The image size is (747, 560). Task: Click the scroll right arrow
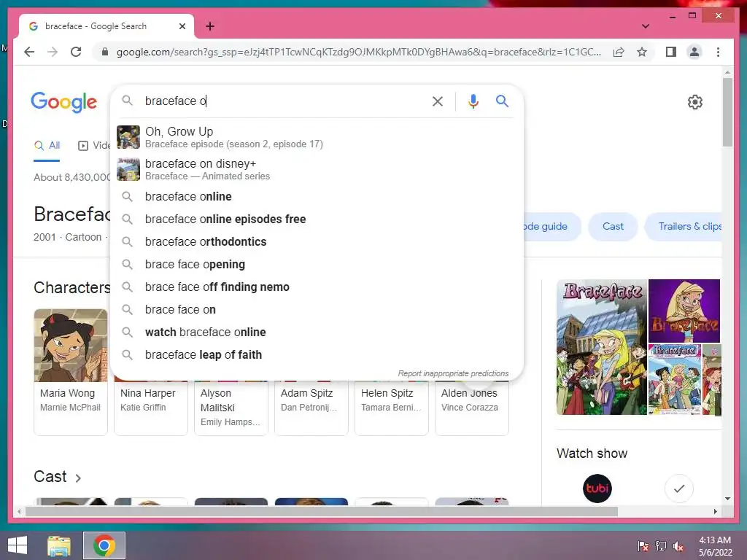(x=715, y=511)
